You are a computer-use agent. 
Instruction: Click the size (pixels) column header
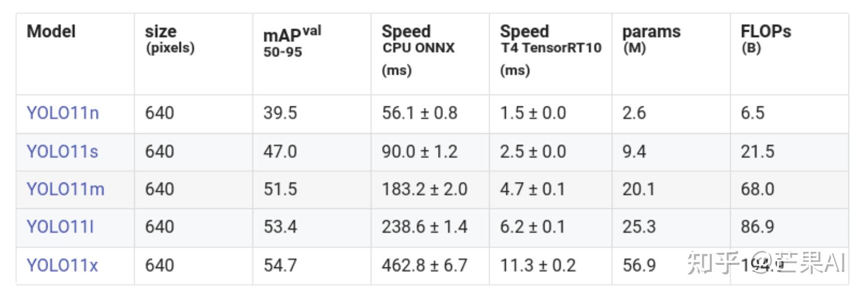pyautogui.click(x=170, y=39)
